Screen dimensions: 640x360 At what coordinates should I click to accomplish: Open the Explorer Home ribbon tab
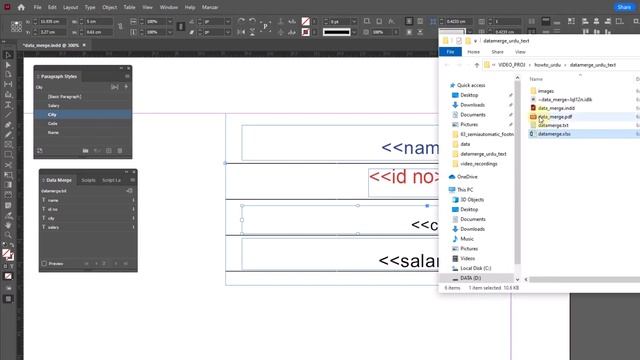(x=473, y=52)
